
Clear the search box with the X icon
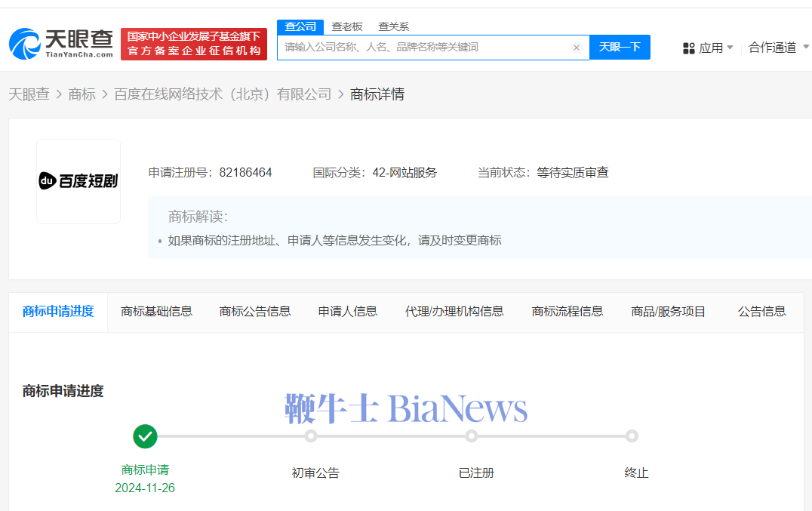[577, 48]
